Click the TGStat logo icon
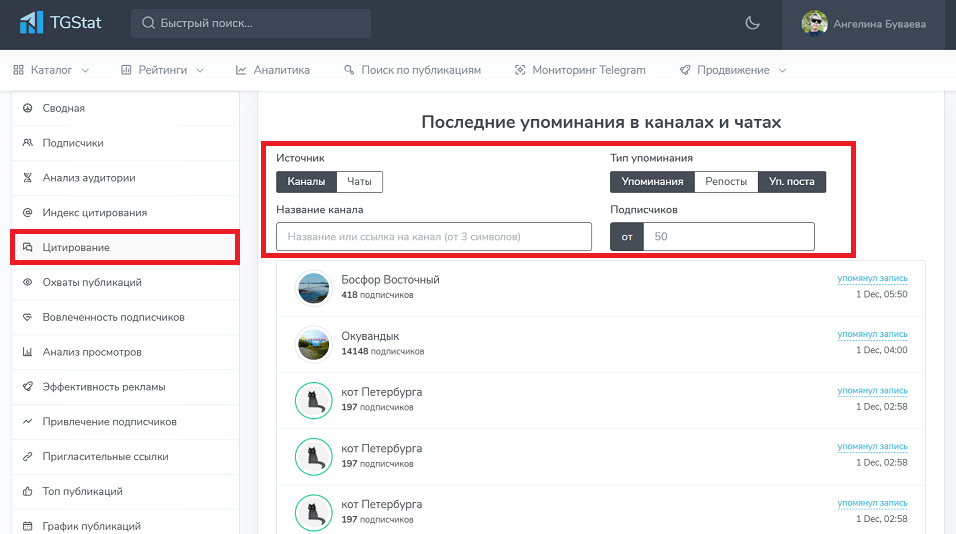 click(32, 22)
